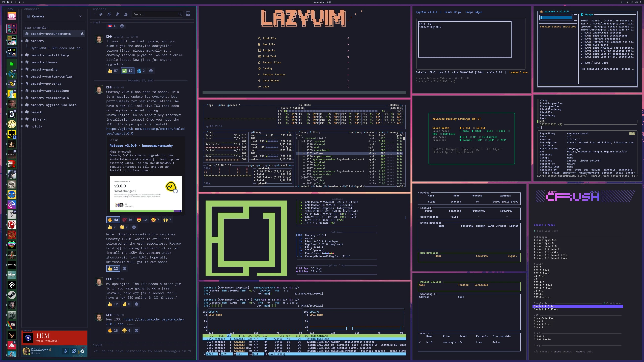
Task: Unmute the microphone icon in the user panel
Action: 66,351
